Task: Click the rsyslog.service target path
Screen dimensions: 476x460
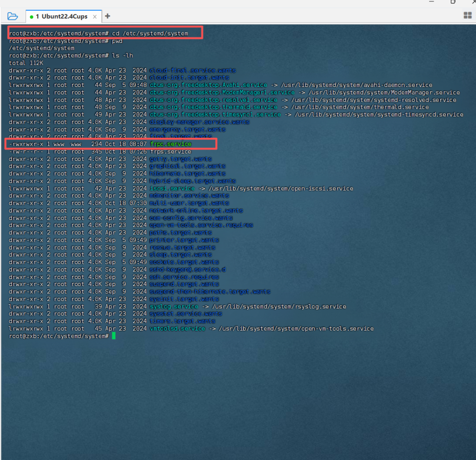Action: (275, 307)
